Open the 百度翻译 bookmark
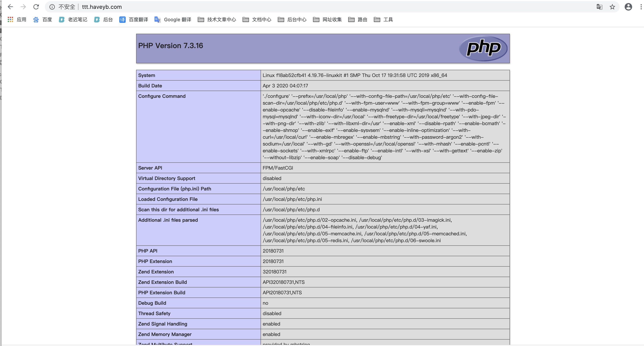 [x=133, y=19]
